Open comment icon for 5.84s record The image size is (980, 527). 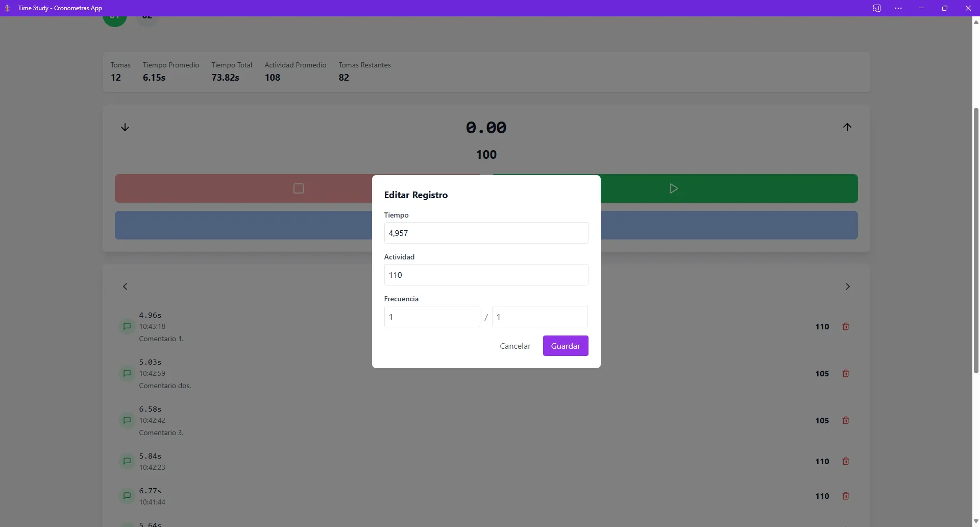coord(127,461)
